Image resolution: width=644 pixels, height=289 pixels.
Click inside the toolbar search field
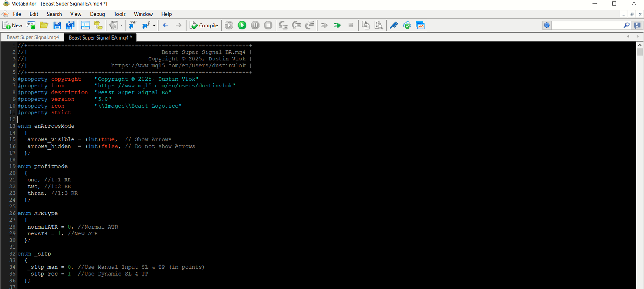click(587, 25)
